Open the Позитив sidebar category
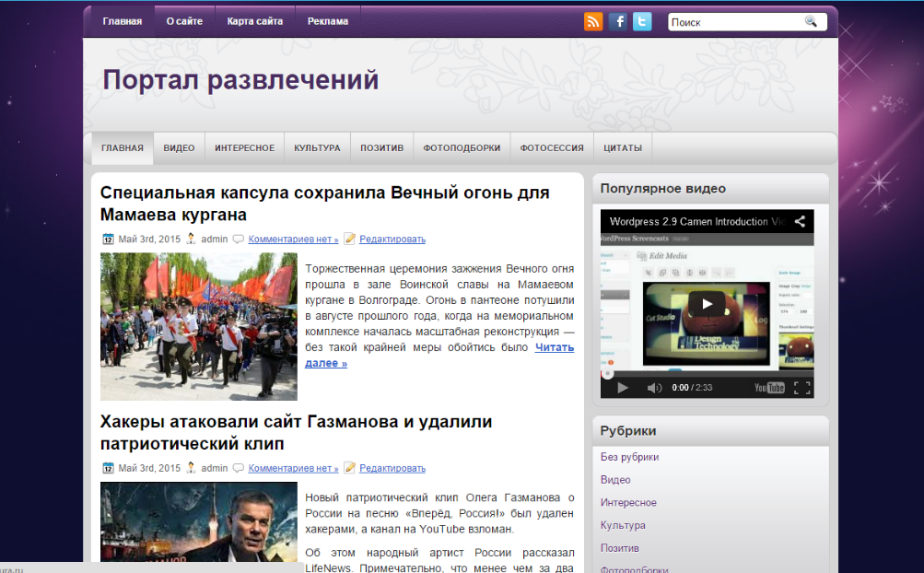Viewport: 924px width, 573px height. pyautogui.click(x=619, y=548)
